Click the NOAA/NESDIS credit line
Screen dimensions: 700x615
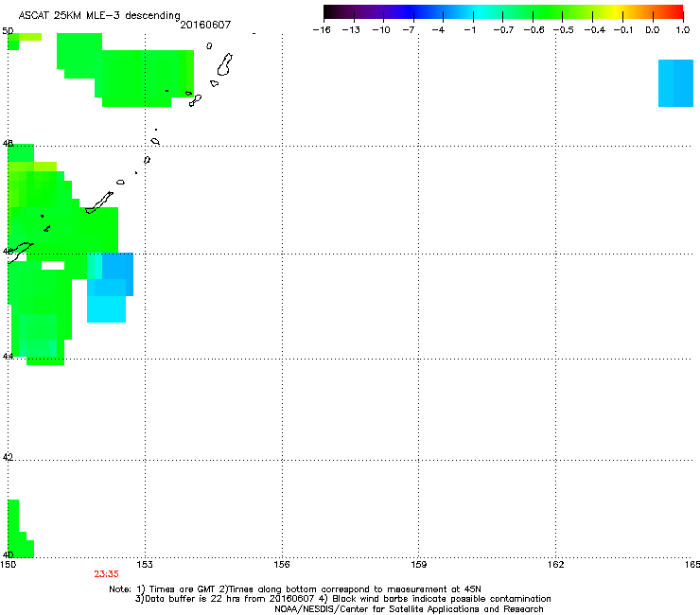409,609
